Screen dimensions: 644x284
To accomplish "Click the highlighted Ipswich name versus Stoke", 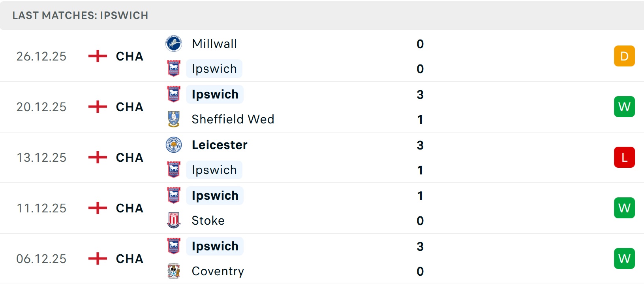I will pyautogui.click(x=215, y=195).
